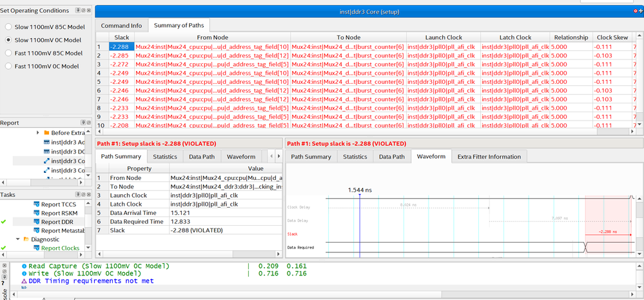Screen dimensions: 644x300
Task: Click the Diagnostic folder icon
Action: point(26,239)
